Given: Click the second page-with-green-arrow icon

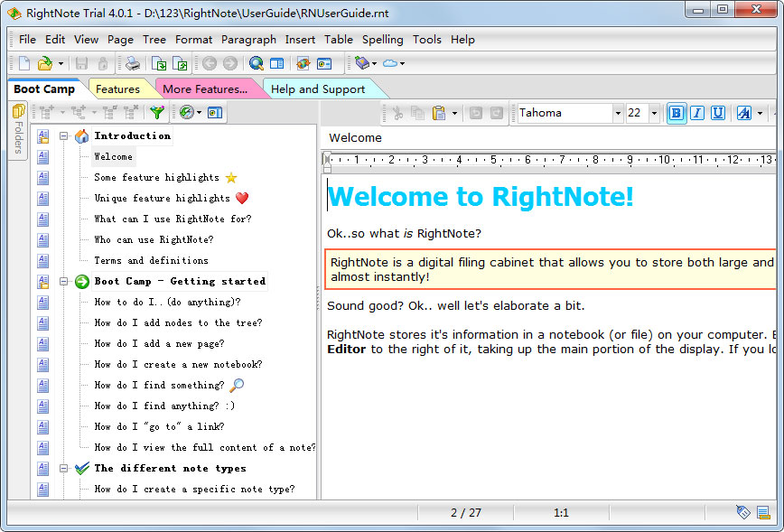Looking at the screenshot, I should (x=180, y=63).
